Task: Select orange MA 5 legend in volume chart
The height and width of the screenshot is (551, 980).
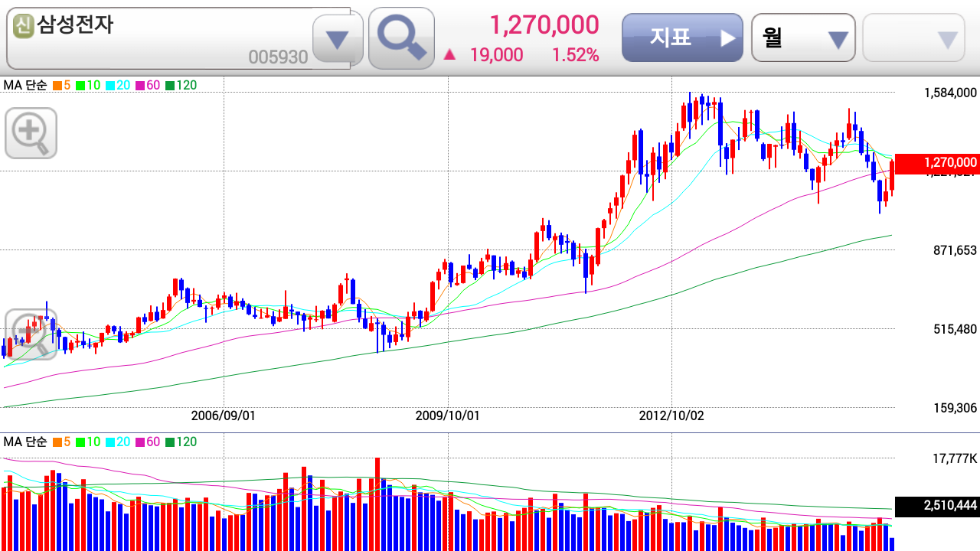Action: click(61, 442)
